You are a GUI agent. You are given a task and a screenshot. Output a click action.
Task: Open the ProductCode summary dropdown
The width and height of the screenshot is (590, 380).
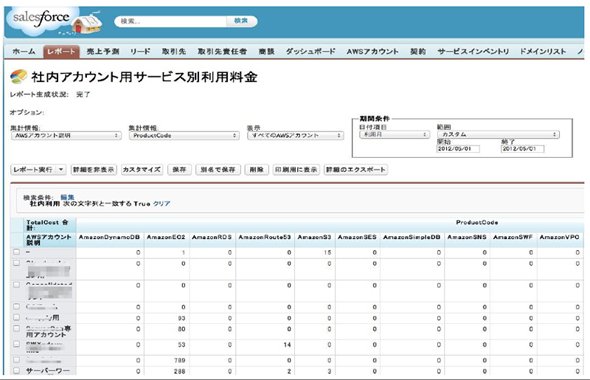coord(184,135)
